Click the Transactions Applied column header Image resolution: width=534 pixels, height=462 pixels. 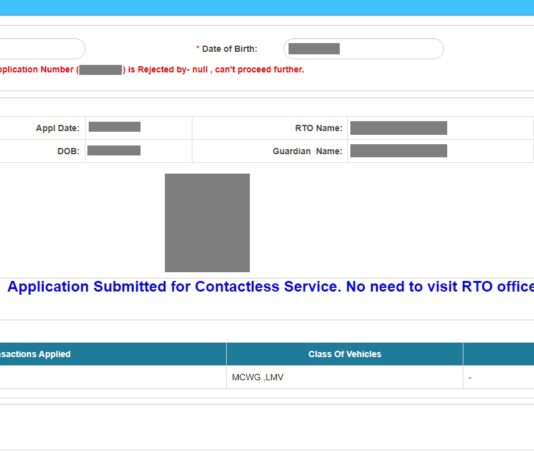pos(113,354)
